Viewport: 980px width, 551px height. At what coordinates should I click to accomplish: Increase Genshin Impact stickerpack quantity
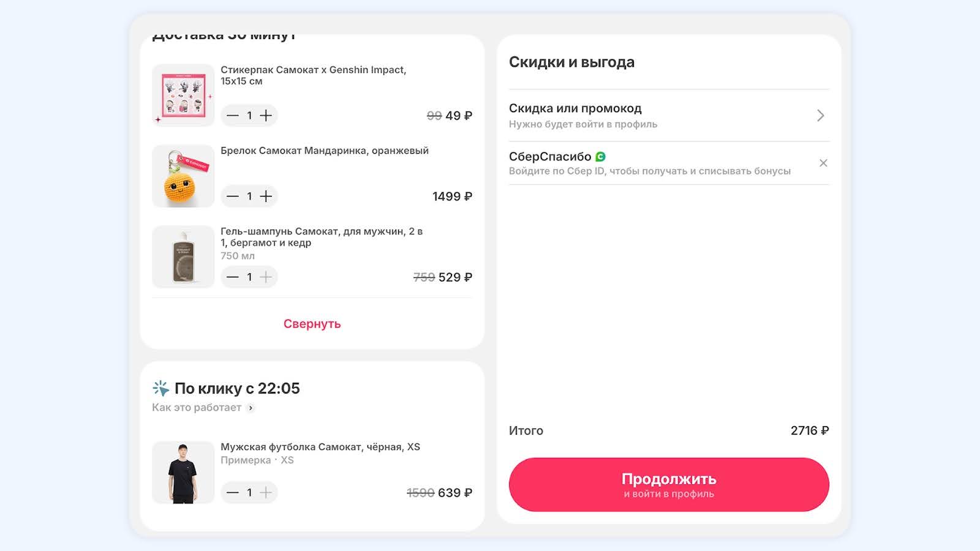(x=266, y=116)
